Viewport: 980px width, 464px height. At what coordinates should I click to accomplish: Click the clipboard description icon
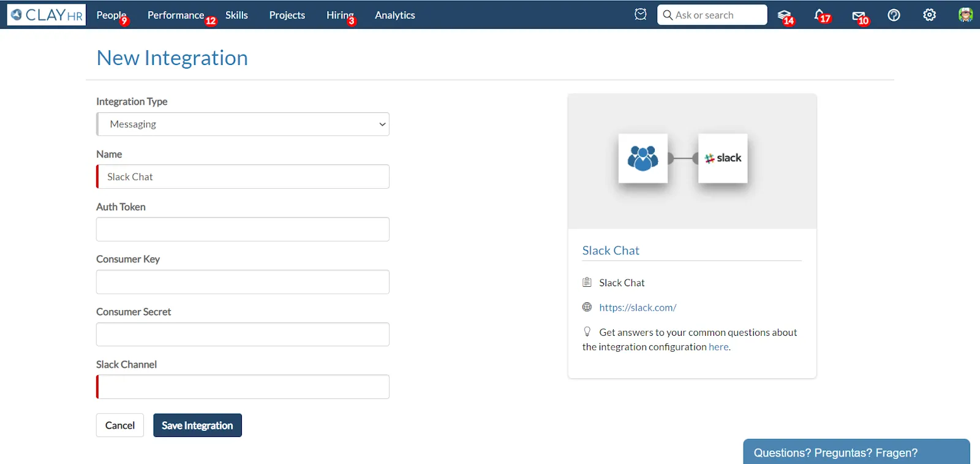[x=587, y=282]
